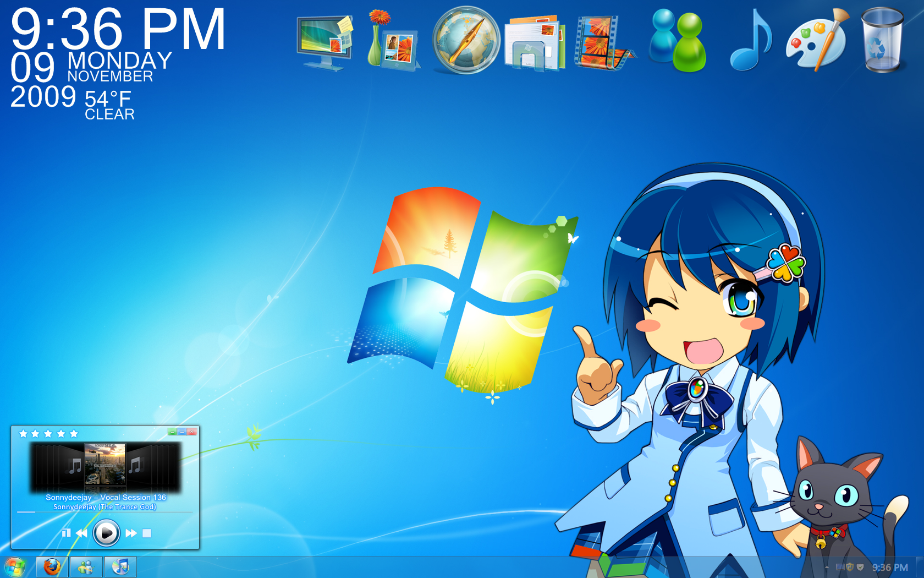Open the Windows Start orb
Image resolution: width=924 pixels, height=578 pixels.
point(15,567)
